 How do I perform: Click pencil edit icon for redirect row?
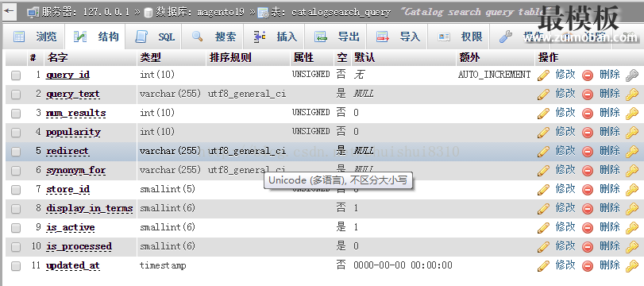coord(543,151)
